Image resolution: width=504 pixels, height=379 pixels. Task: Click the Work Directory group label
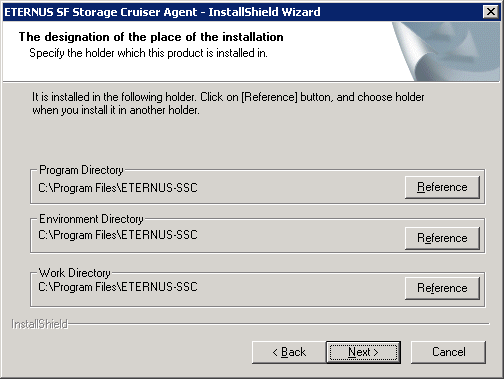click(75, 273)
